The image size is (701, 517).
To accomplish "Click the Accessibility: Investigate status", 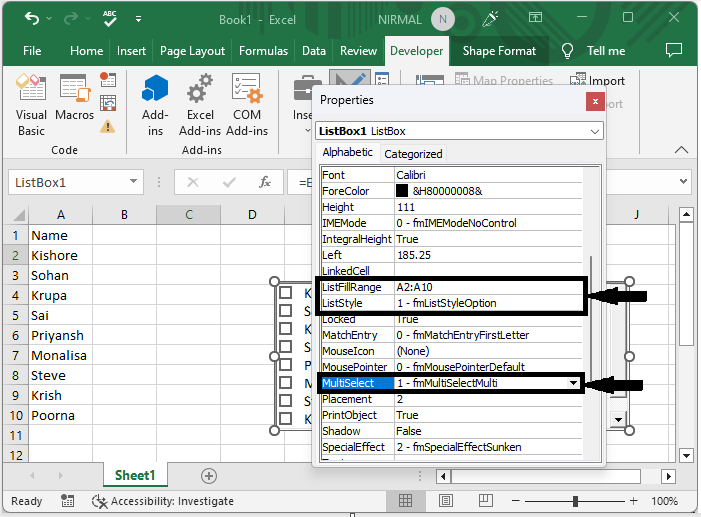I will pos(163,501).
